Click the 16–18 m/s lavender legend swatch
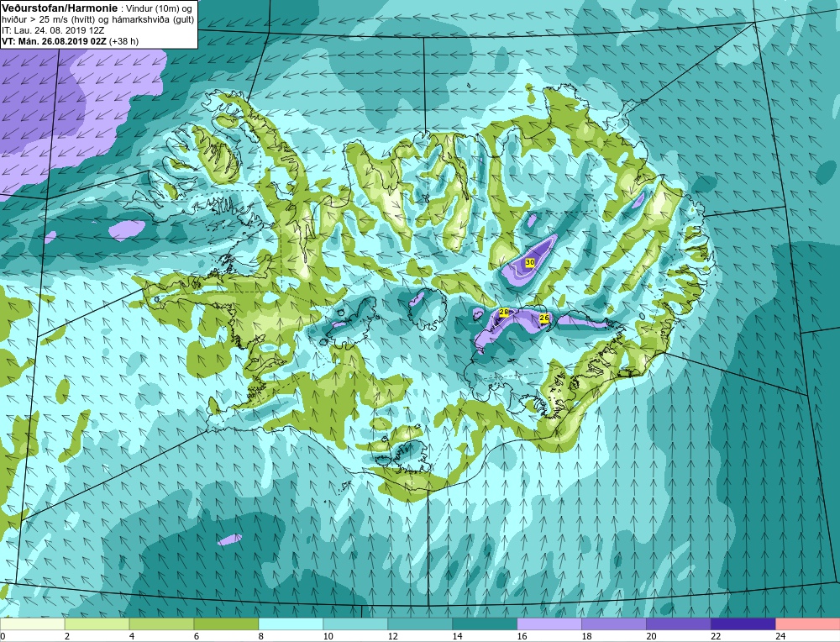The width and height of the screenshot is (840, 642). [549, 624]
